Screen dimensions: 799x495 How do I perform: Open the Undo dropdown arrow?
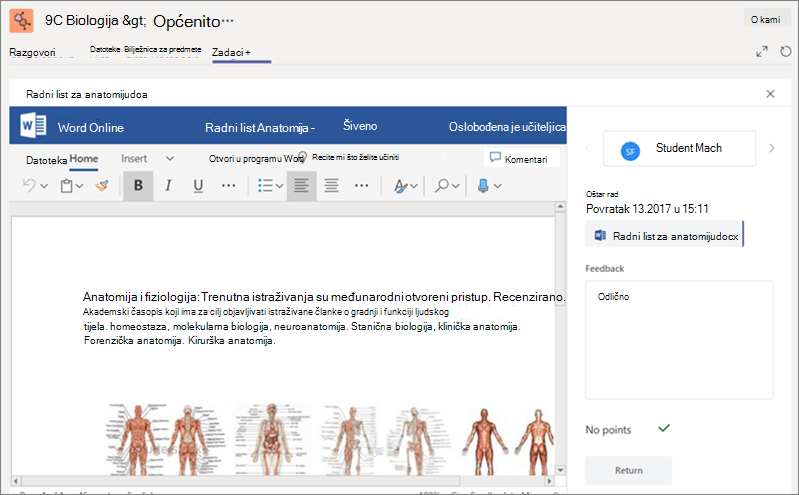tap(44, 186)
